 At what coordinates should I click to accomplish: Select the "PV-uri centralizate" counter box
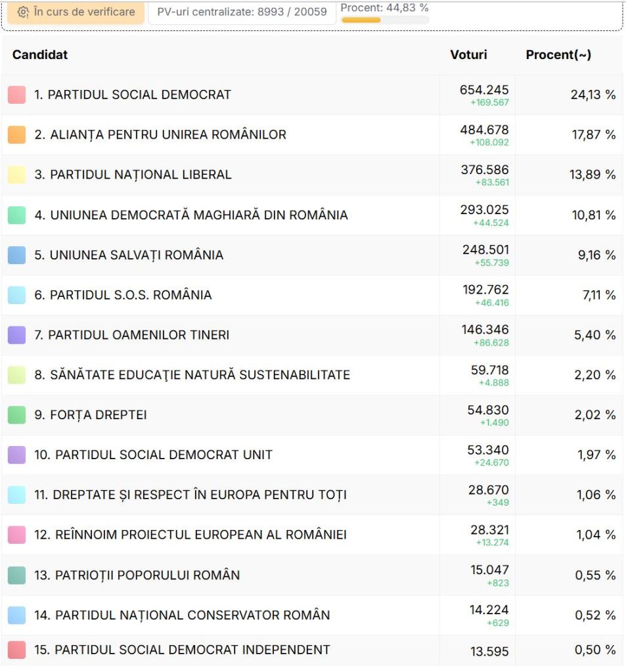coord(242,12)
